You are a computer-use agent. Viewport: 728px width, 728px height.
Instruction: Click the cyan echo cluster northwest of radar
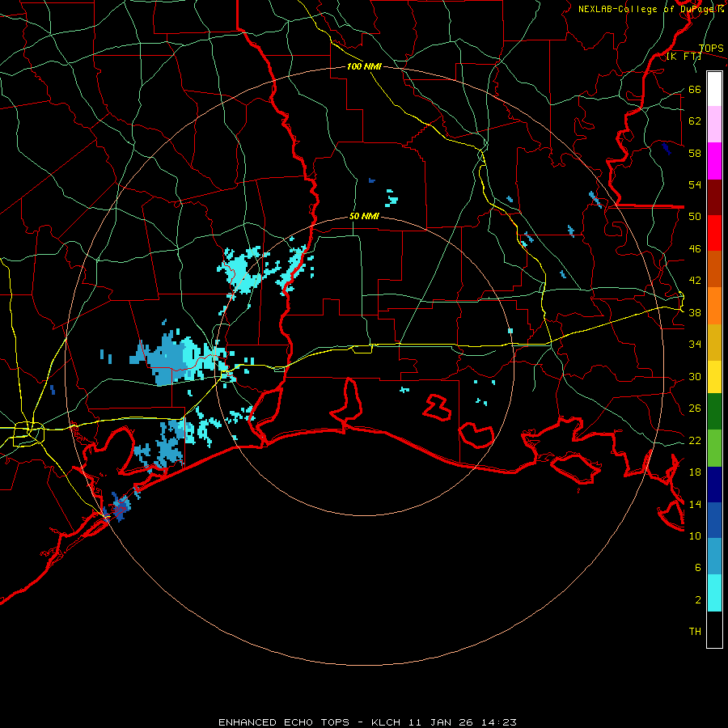pos(243,271)
